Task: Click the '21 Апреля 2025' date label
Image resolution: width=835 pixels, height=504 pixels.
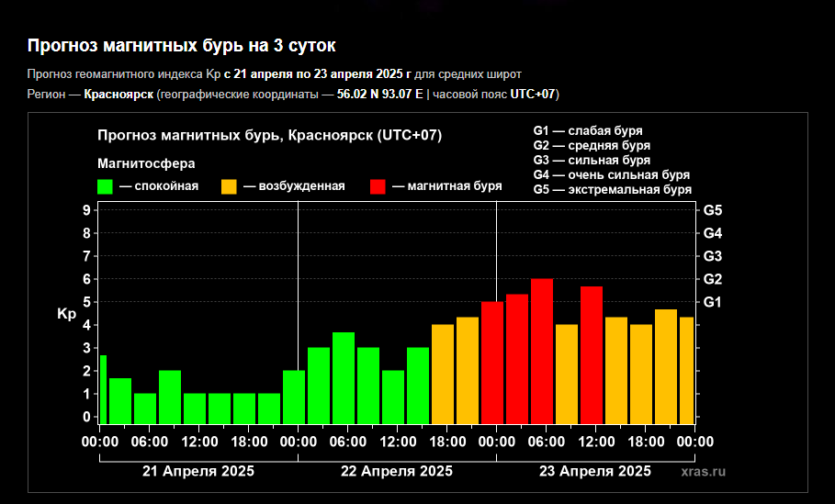Action: click(198, 471)
